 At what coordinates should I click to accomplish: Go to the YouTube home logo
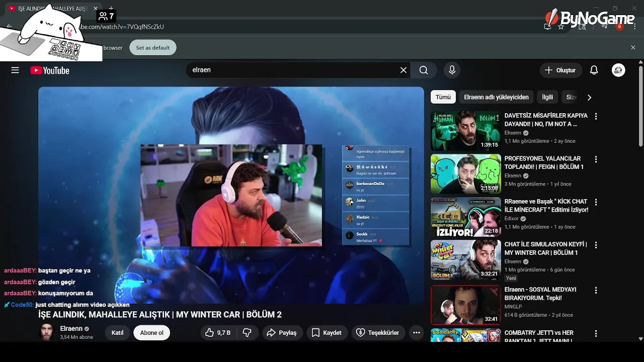49,70
